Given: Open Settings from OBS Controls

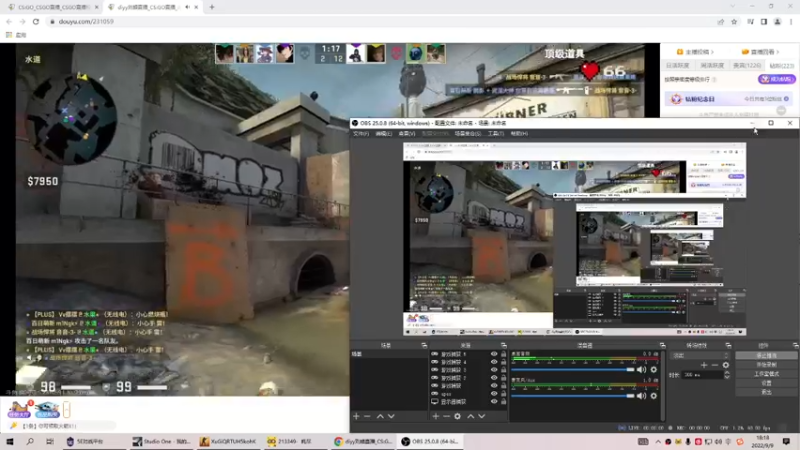Looking at the screenshot, I should (766, 383).
